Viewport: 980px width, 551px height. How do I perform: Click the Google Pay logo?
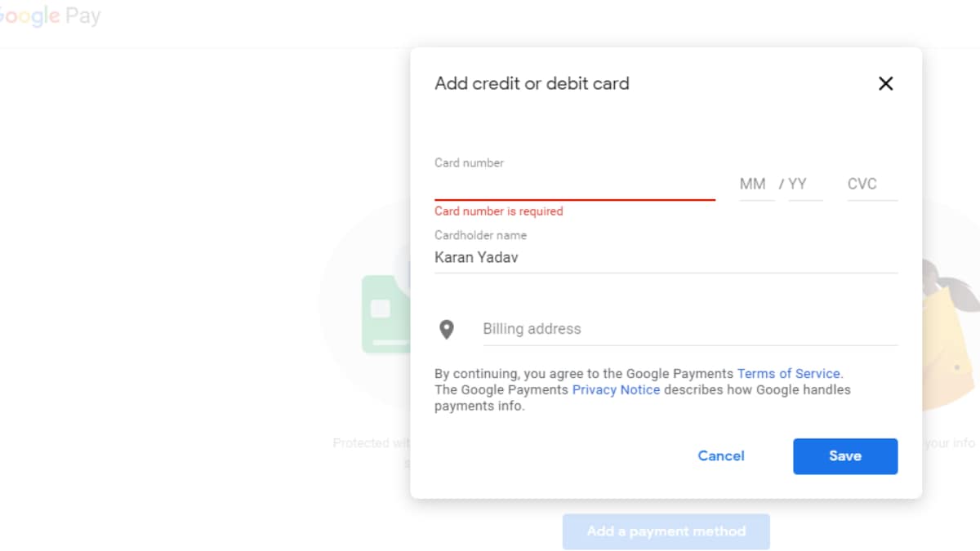tap(51, 16)
